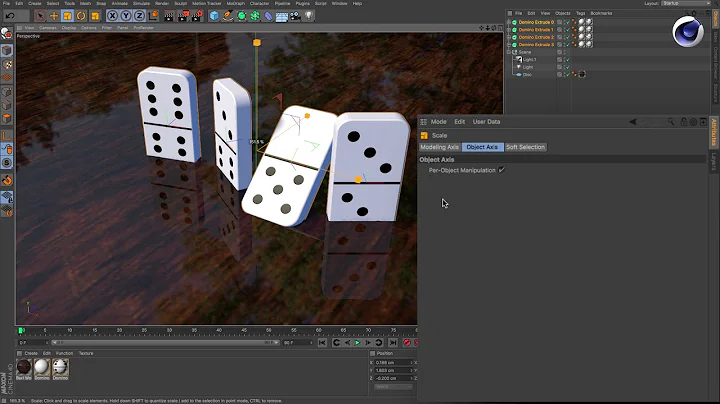Image resolution: width=720 pixels, height=404 pixels.
Task: Toggle Per-Object Manipulation checkbox
Action: [502, 170]
